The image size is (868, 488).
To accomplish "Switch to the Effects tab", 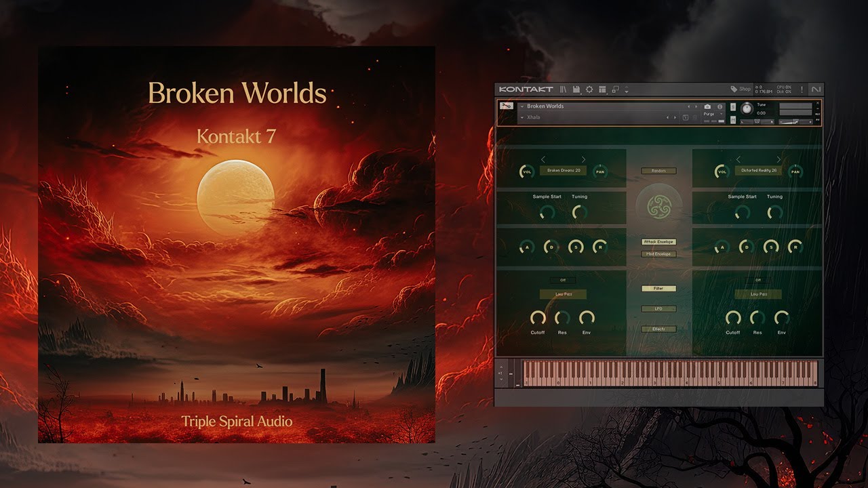I will (658, 329).
